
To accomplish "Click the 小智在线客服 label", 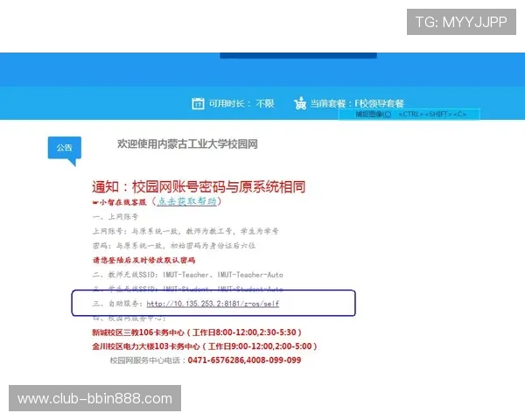I will 120,202.
